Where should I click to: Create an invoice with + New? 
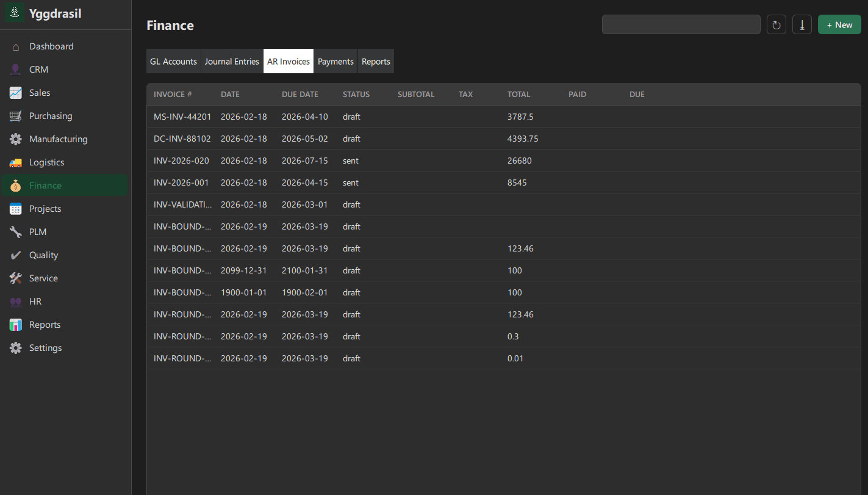839,24
